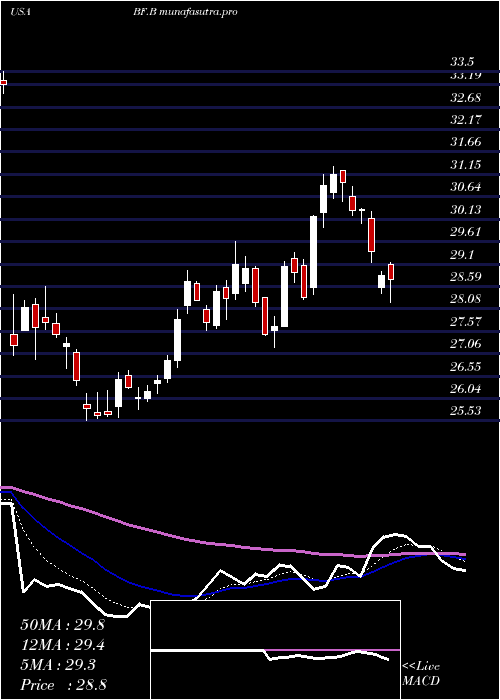Click the Price : 28.8 readout
This screenshot has height=700, width=500.
(63, 685)
